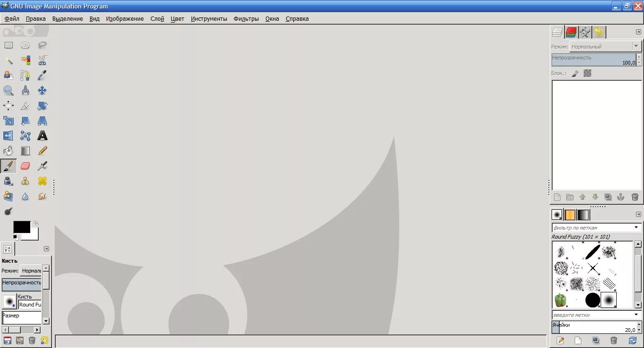Open layer Режим Нормальный dropdown
Viewport: 644px width, 348px height.
tap(605, 46)
